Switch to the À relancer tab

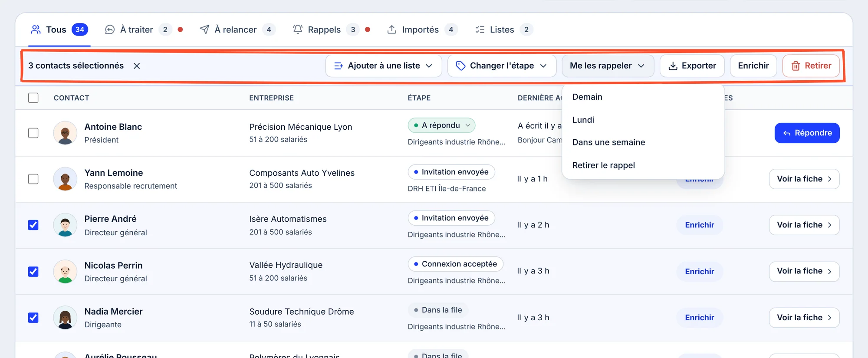coord(237,30)
